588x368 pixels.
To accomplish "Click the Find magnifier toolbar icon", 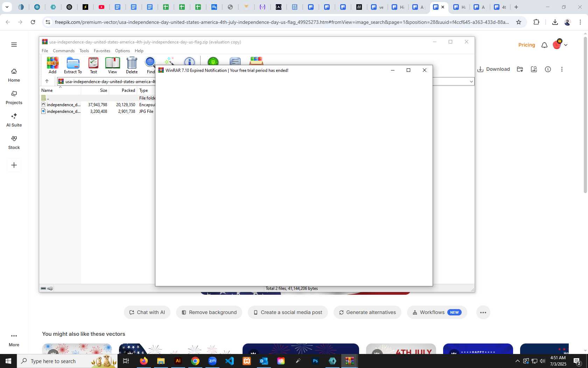I will coord(150,65).
